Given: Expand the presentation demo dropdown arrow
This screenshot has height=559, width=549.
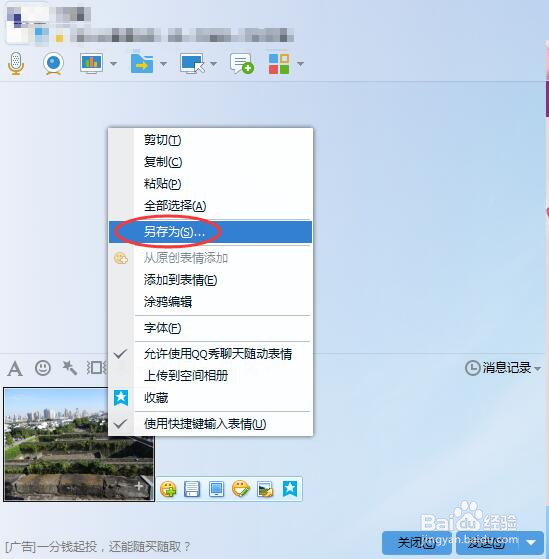Looking at the screenshot, I should tap(113, 64).
